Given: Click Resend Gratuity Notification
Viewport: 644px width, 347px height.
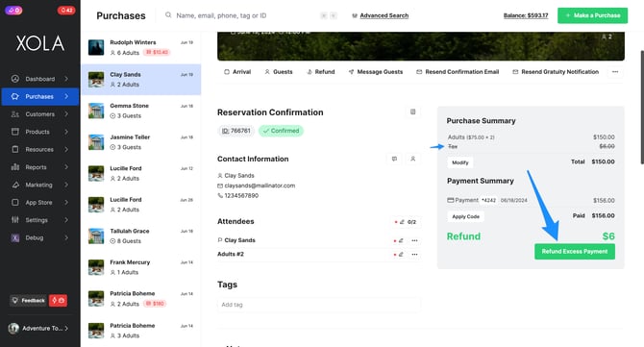Looking at the screenshot, I should point(556,72).
